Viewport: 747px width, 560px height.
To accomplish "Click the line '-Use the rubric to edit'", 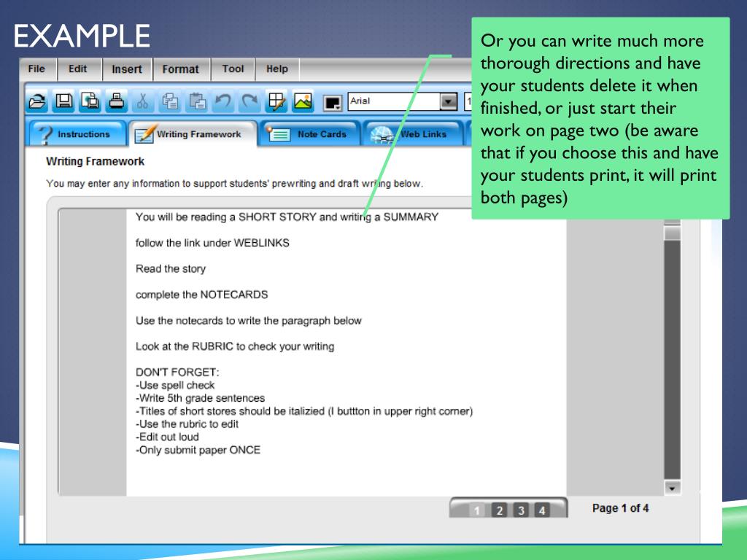I will (x=187, y=424).
